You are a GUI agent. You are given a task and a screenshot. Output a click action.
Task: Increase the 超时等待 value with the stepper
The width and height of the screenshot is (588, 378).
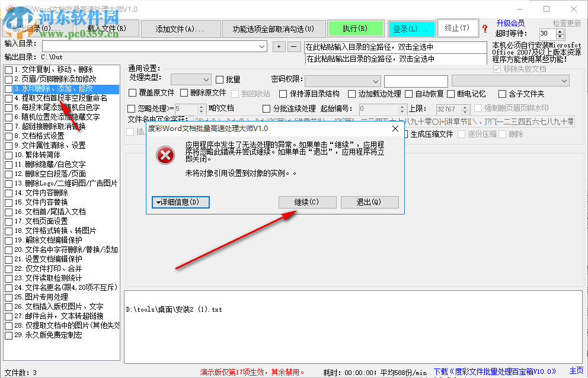tap(560, 31)
